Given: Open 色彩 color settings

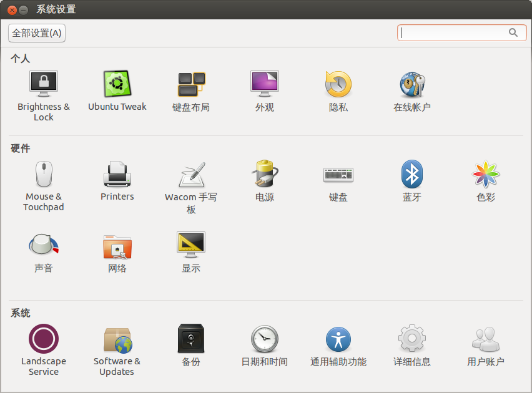Looking at the screenshot, I should coord(486,181).
